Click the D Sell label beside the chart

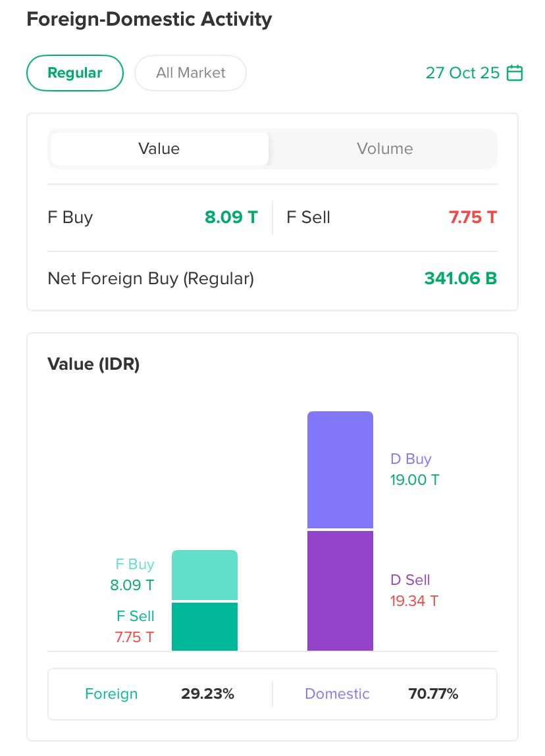pos(410,580)
